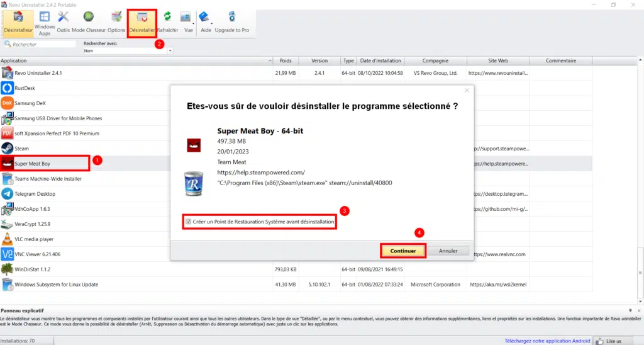
Task: Open Téléchargez notre application Android link
Action: click(547, 341)
